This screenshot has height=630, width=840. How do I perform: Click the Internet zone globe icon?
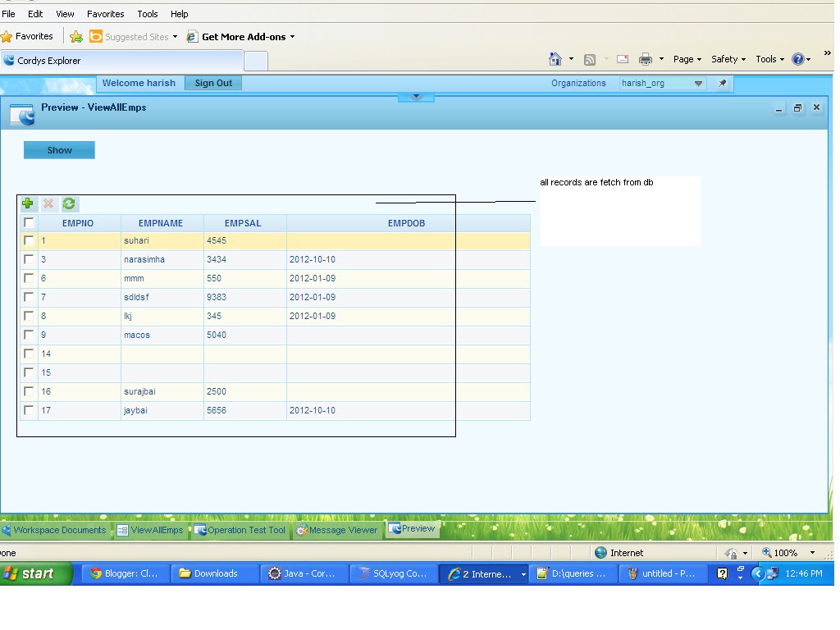point(600,552)
